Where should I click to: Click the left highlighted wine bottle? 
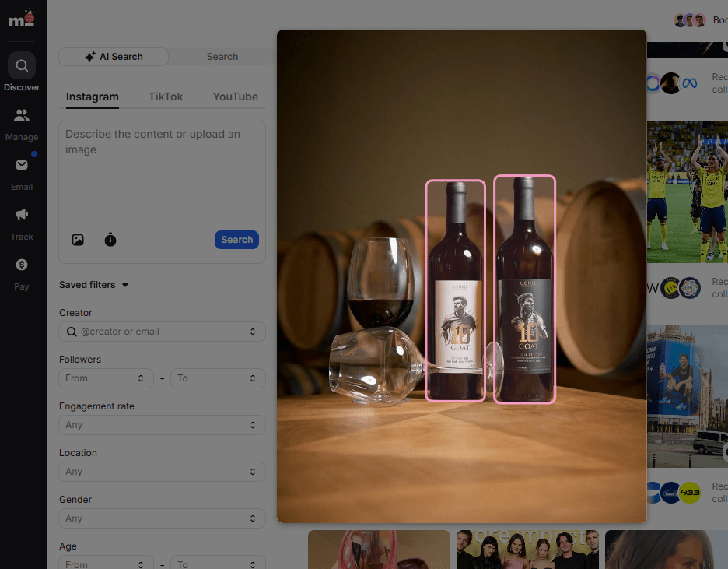pyautogui.click(x=456, y=290)
